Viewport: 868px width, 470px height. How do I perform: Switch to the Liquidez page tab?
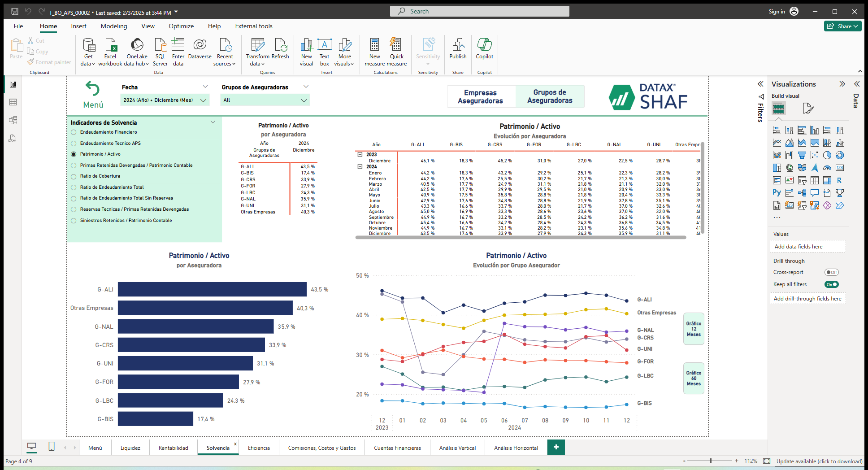(x=130, y=448)
